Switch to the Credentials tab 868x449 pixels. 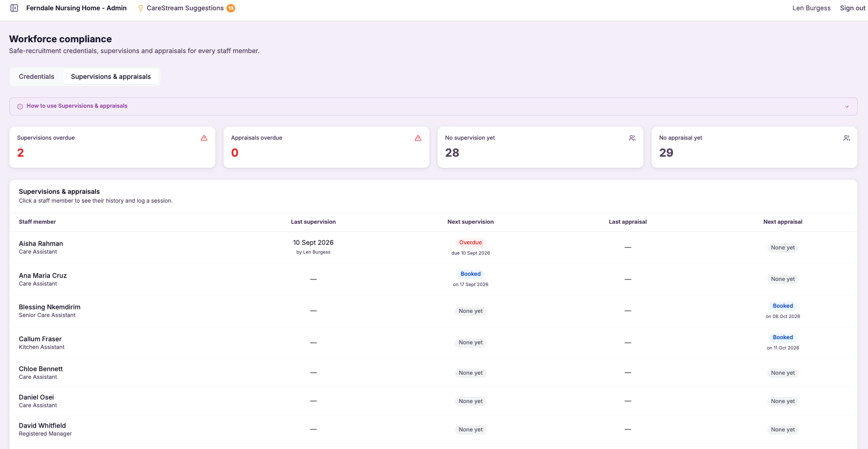[x=37, y=77]
